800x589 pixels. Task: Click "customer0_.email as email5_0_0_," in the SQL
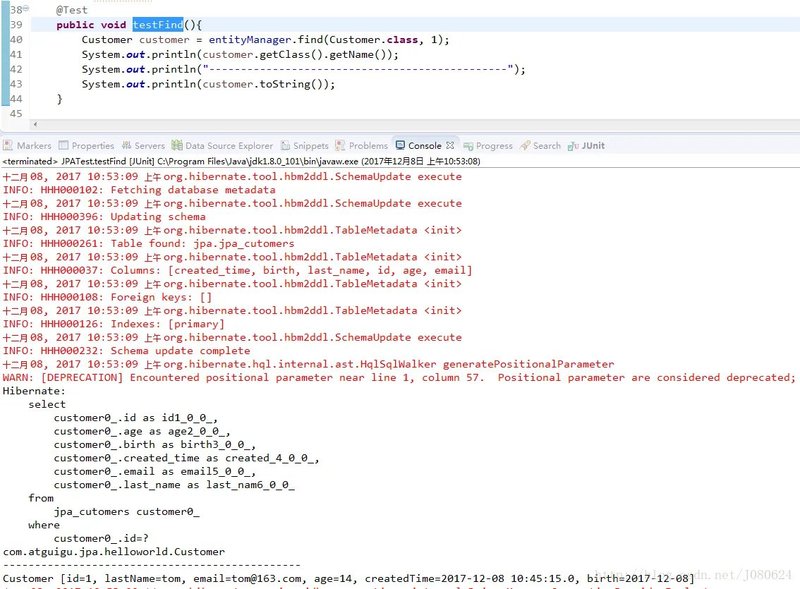click(x=155, y=472)
